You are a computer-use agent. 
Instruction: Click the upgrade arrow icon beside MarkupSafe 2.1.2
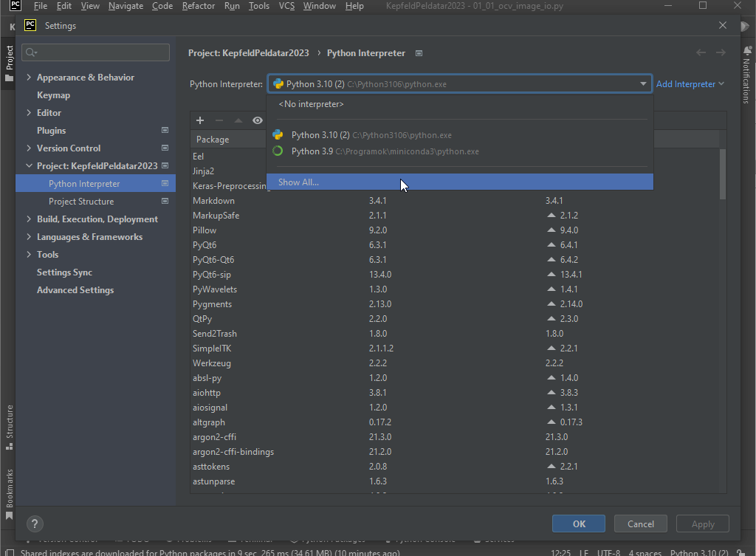[x=551, y=215]
